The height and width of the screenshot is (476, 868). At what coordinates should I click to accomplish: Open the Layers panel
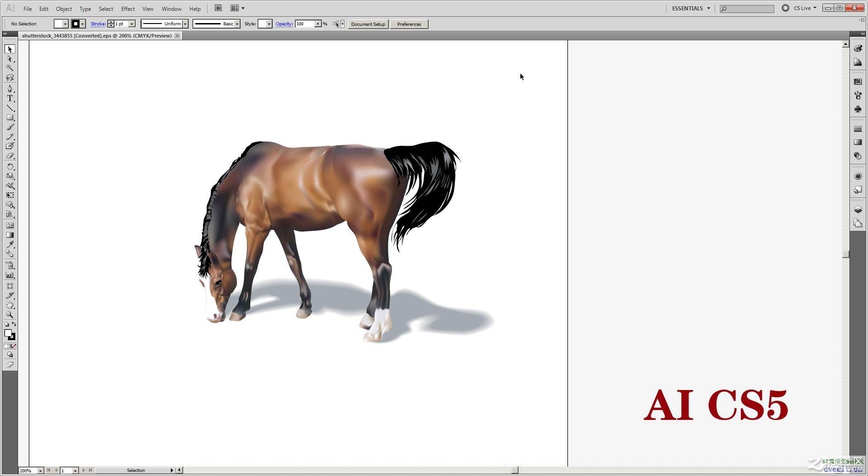tap(858, 209)
